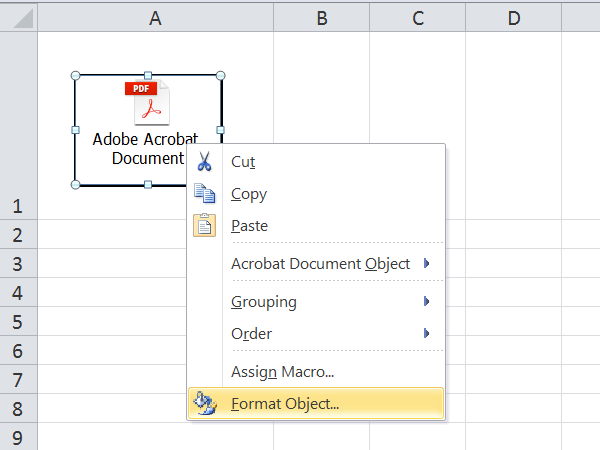Expand the Grouping submenu arrow
The image size is (600, 450).
click(x=427, y=301)
